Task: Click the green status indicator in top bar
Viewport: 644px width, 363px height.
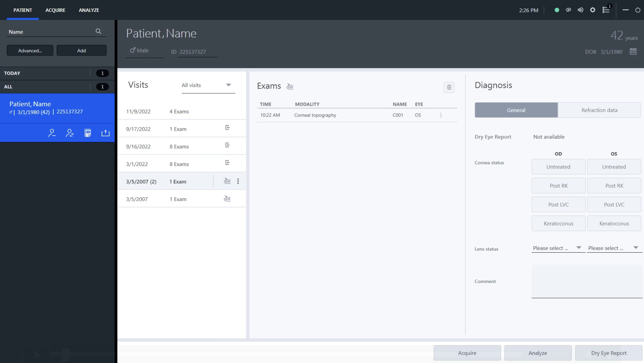Action: (x=557, y=10)
